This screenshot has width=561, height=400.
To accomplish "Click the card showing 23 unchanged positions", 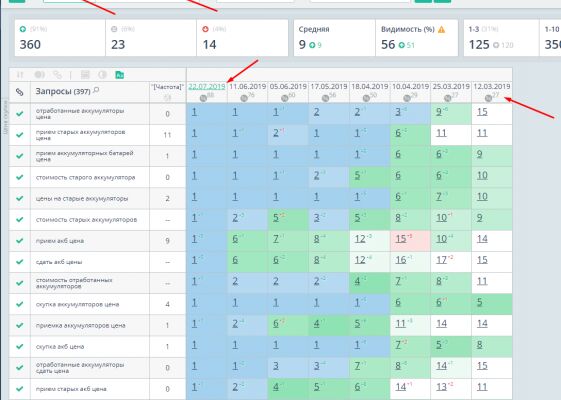I will [151, 38].
